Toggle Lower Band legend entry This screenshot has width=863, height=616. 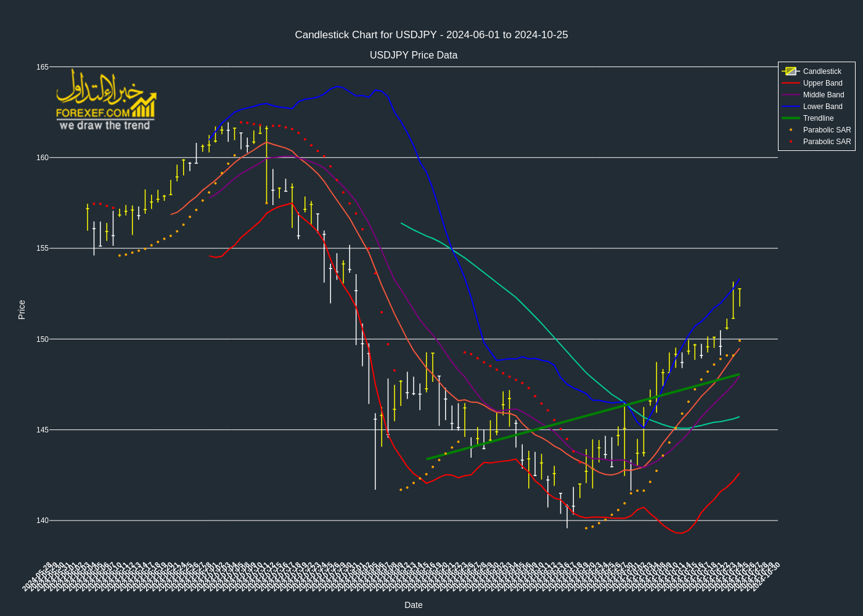(x=817, y=107)
